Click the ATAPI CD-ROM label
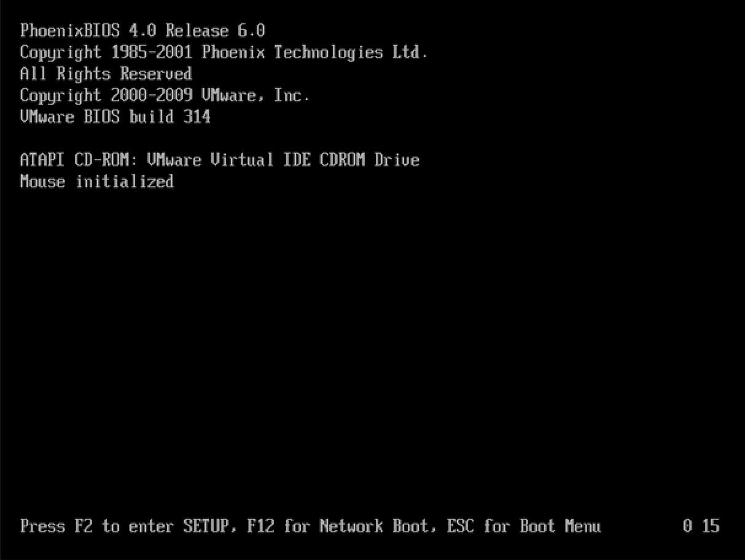This screenshot has width=745, height=560. click(x=80, y=160)
